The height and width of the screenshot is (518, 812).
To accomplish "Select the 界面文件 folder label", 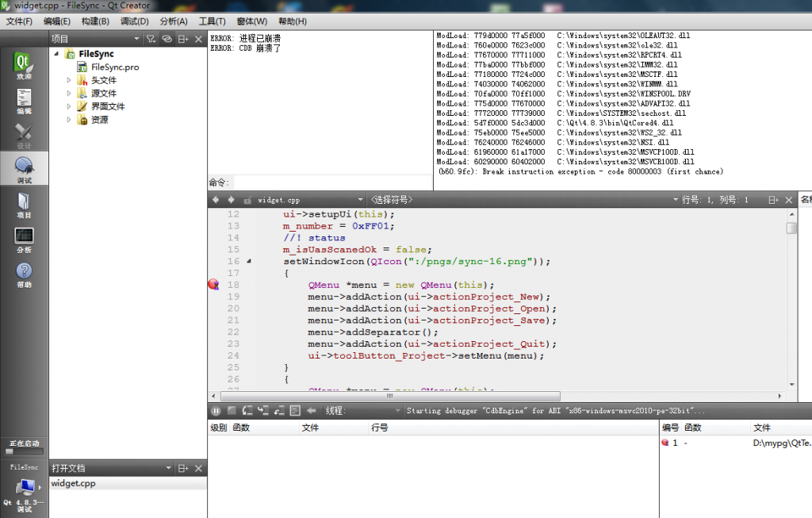I will [108, 106].
